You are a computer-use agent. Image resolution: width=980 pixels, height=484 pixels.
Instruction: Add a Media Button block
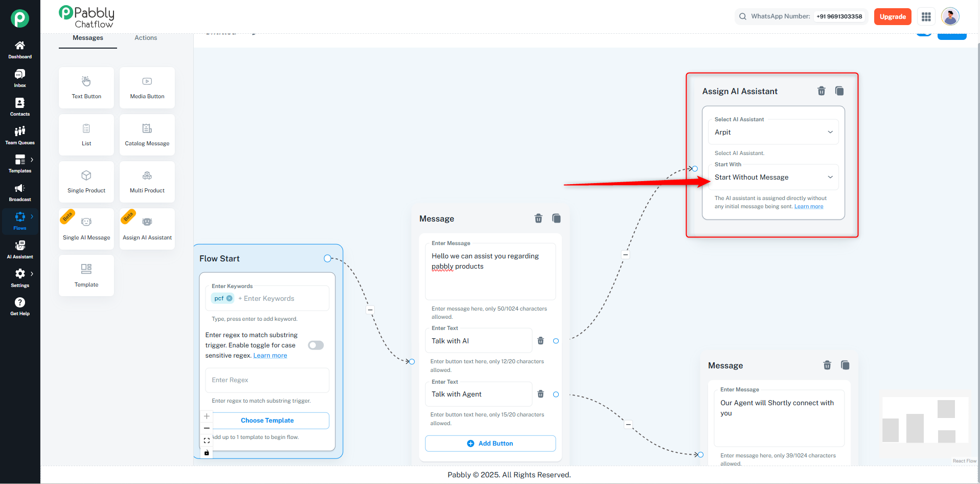pyautogui.click(x=147, y=88)
